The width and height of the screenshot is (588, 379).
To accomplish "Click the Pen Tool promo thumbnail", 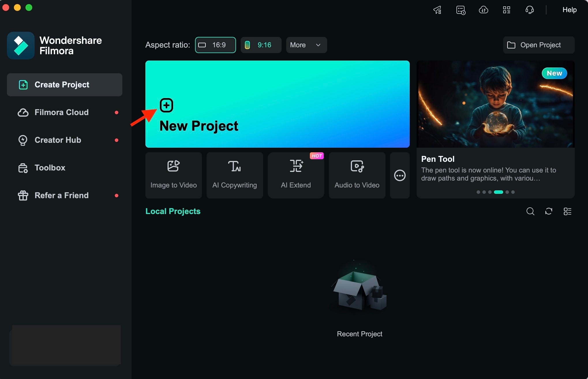I will pos(495,104).
